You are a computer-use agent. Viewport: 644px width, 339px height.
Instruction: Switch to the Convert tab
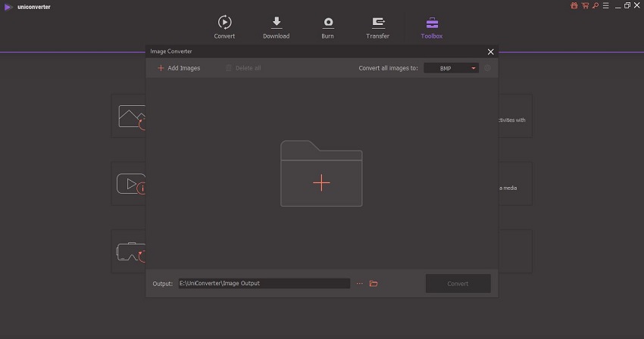(224, 27)
